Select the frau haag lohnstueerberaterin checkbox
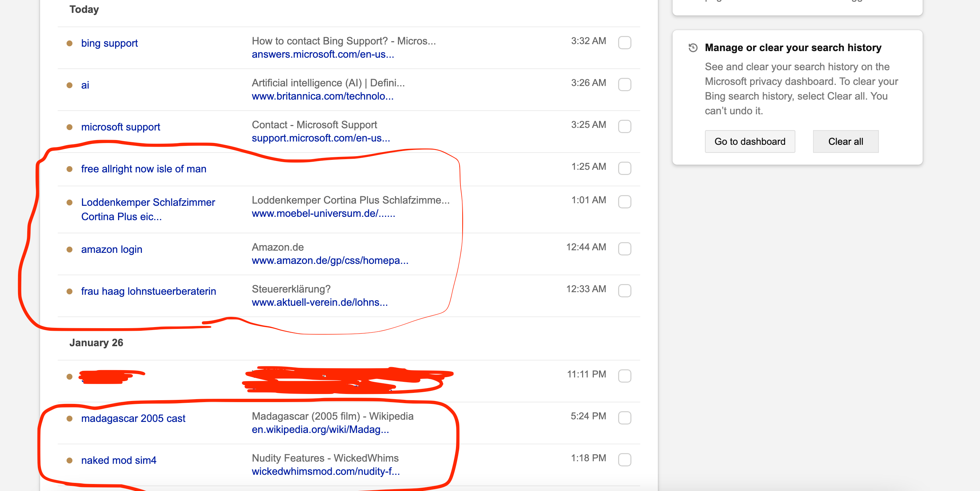This screenshot has width=980, height=491. point(624,291)
